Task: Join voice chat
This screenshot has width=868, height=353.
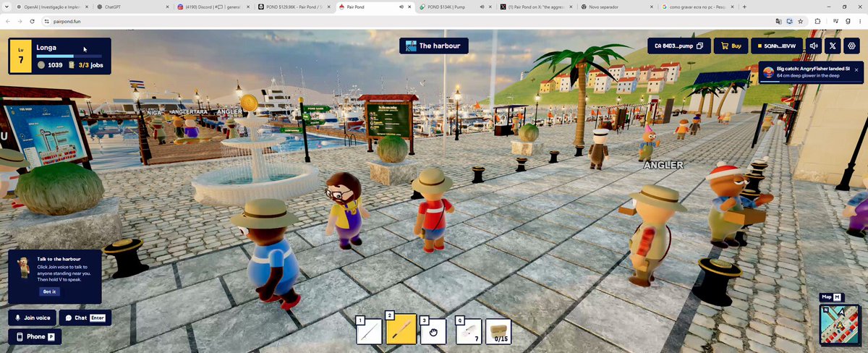Action: [x=33, y=318]
